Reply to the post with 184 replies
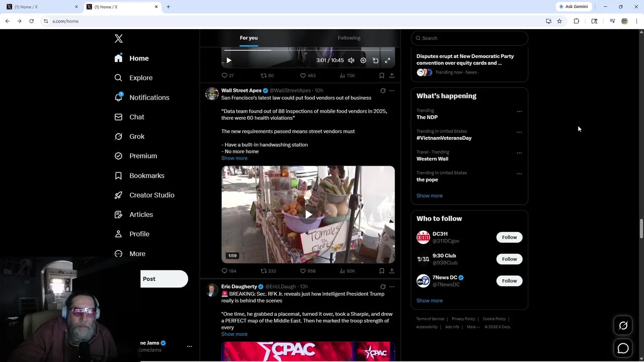 click(x=229, y=271)
